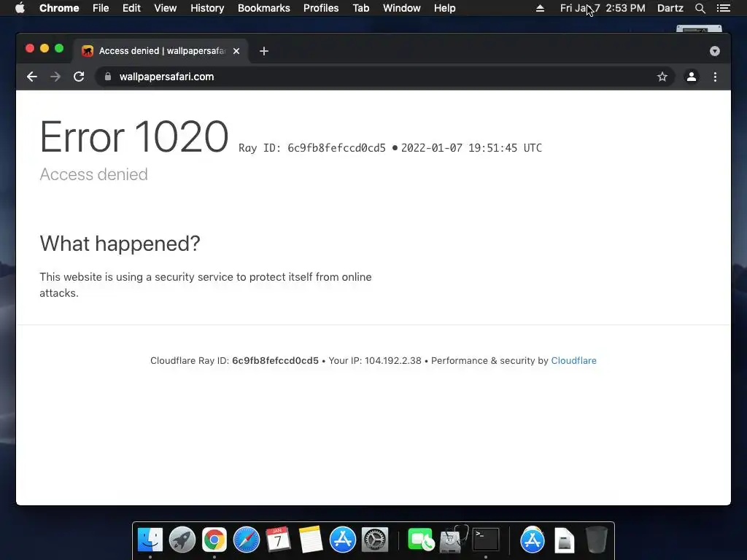Follow the Cloudflare link in the footer
The image size is (747, 560).
573,360
